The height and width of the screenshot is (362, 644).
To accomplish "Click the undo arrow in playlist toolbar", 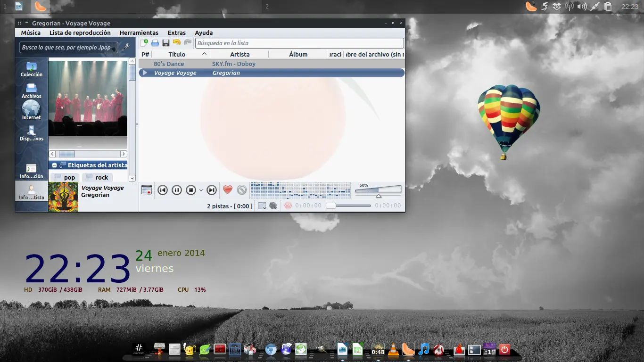I will pos(176,43).
